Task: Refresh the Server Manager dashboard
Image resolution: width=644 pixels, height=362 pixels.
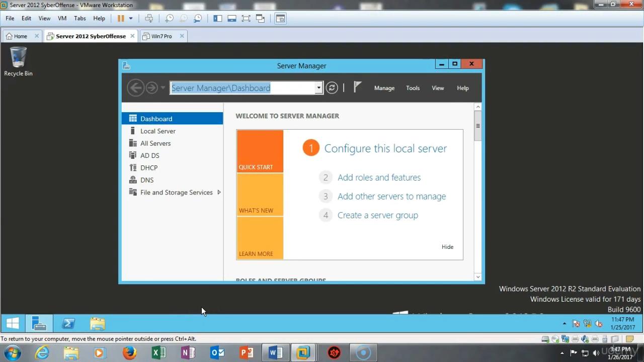Action: tap(332, 88)
